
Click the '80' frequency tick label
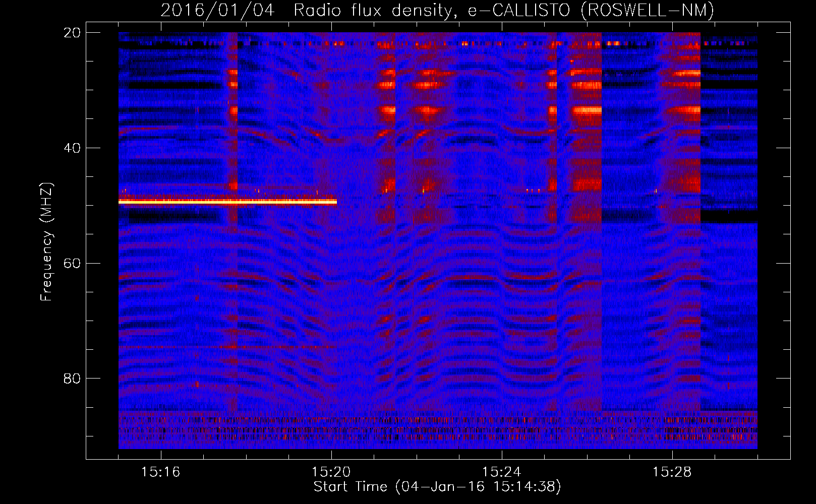click(x=72, y=379)
